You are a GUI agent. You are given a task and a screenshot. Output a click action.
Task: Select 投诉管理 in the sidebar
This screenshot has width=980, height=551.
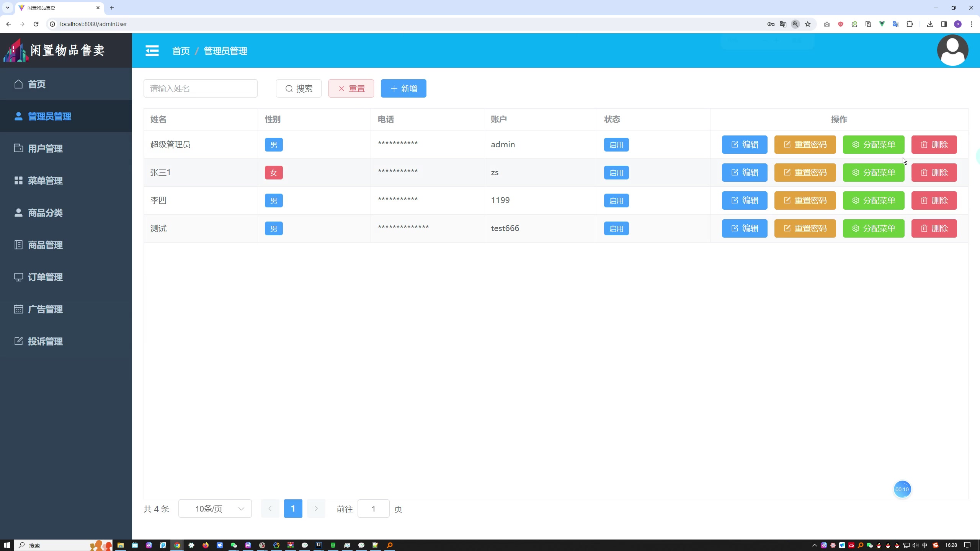pos(66,341)
